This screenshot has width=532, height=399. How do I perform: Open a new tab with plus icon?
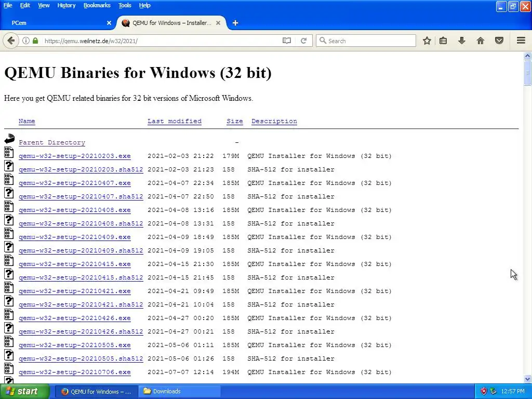click(235, 23)
